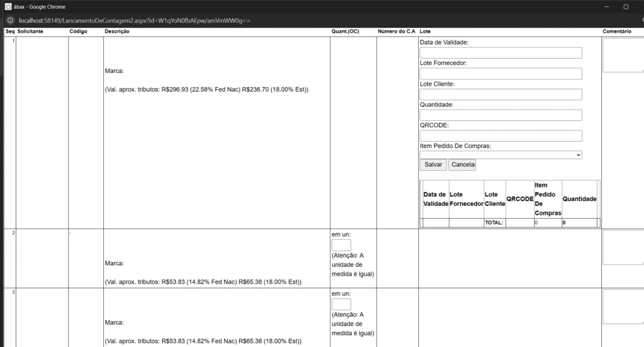Select the Lote Cliente text box
Image resolution: width=644 pixels, height=347 pixels.
click(x=501, y=94)
